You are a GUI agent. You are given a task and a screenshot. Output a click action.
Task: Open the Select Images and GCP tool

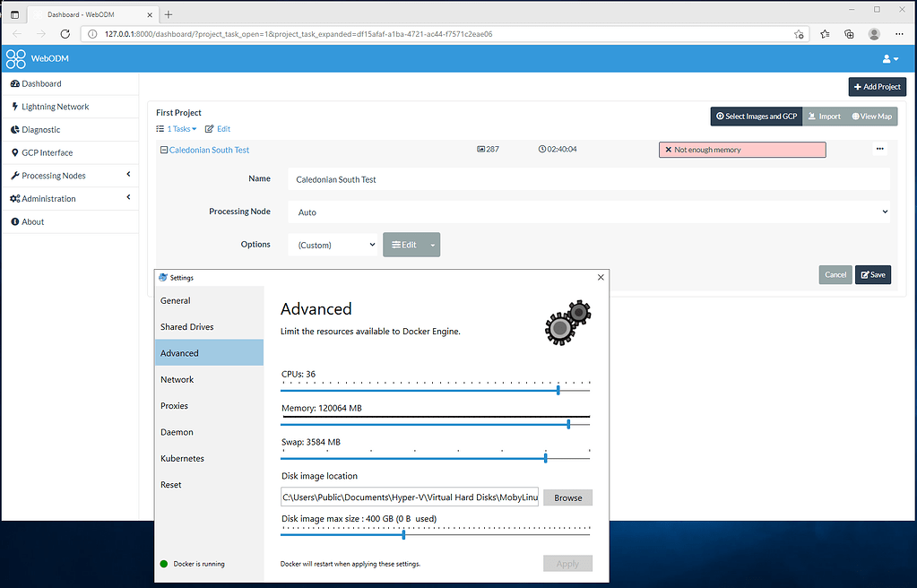coord(757,116)
